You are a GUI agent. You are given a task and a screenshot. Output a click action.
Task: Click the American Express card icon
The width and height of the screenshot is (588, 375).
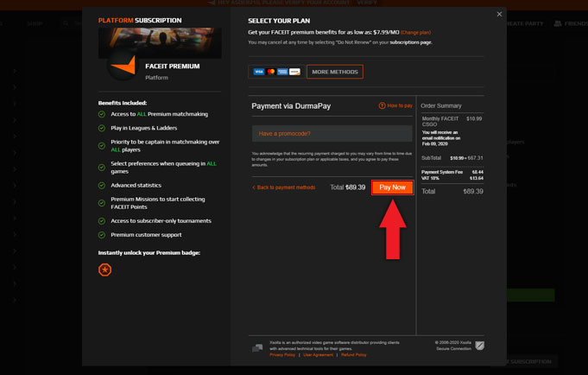[x=282, y=72]
